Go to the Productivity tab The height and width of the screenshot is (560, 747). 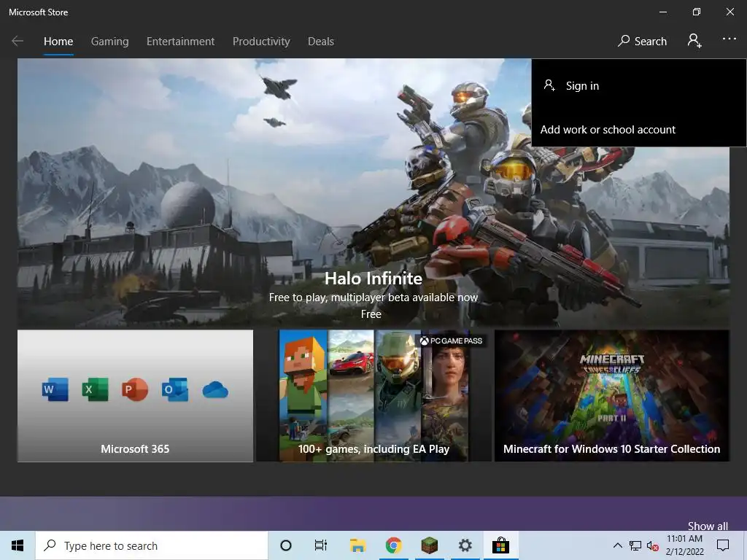(261, 42)
